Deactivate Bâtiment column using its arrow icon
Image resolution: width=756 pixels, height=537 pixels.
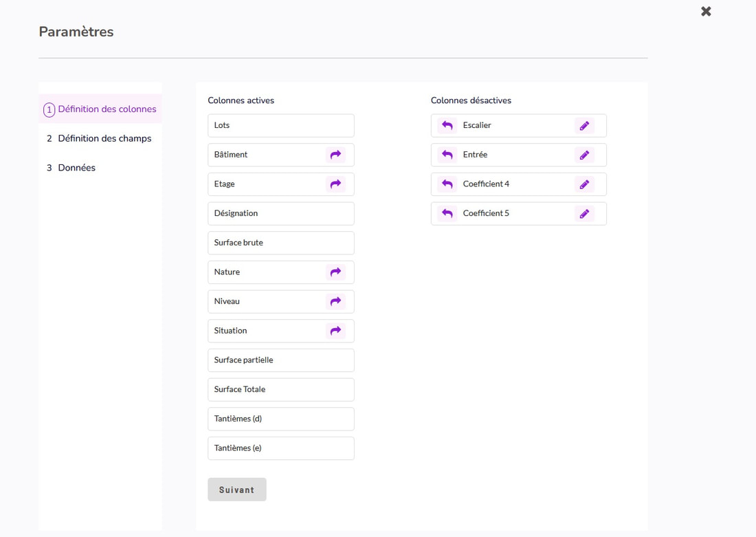(335, 155)
